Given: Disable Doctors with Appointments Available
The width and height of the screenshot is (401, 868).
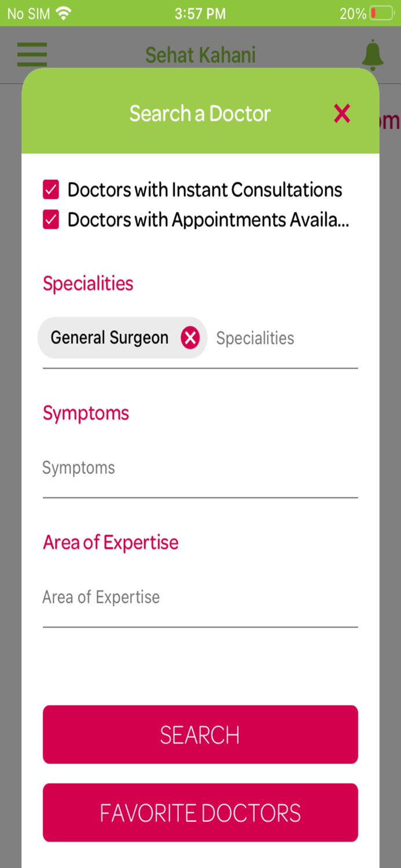Looking at the screenshot, I should pyautogui.click(x=50, y=219).
